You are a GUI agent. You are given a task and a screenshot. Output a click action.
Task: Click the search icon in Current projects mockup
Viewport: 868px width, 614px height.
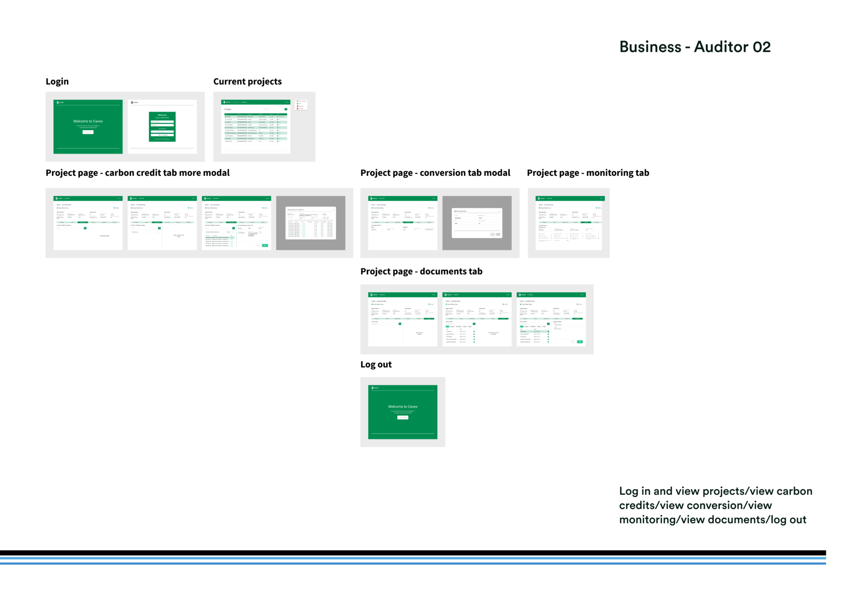[x=286, y=109]
